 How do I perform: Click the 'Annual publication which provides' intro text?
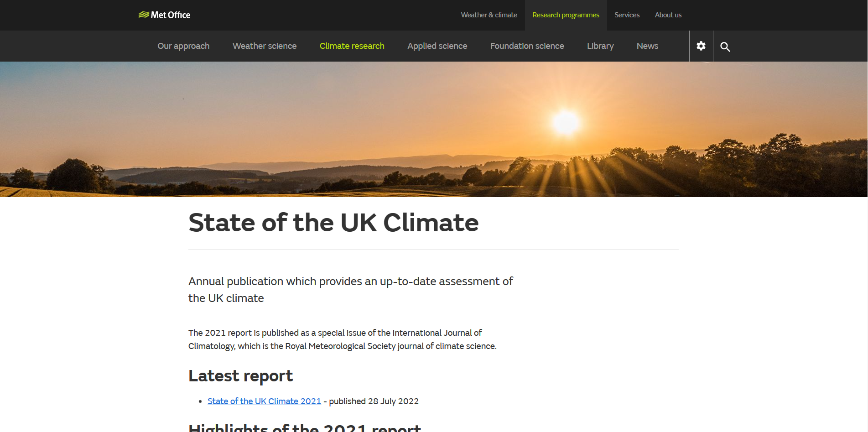350,290
